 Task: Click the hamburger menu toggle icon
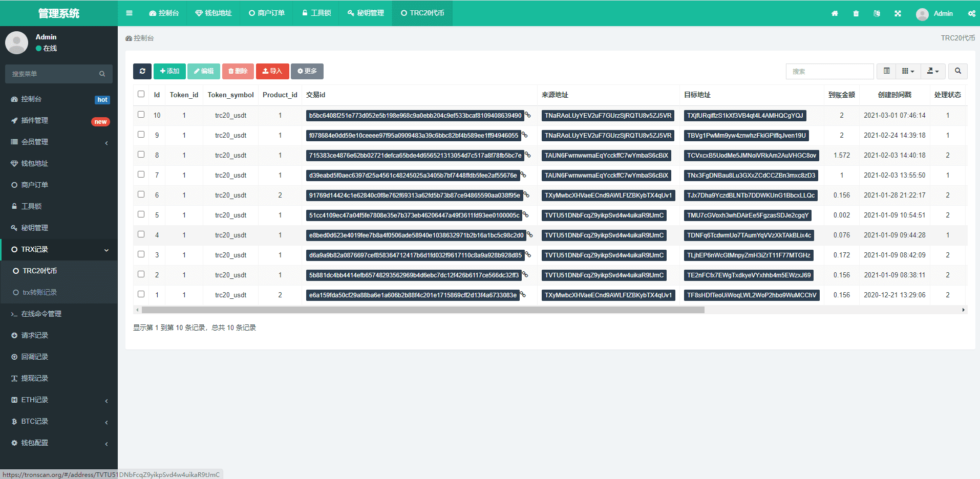(x=129, y=13)
